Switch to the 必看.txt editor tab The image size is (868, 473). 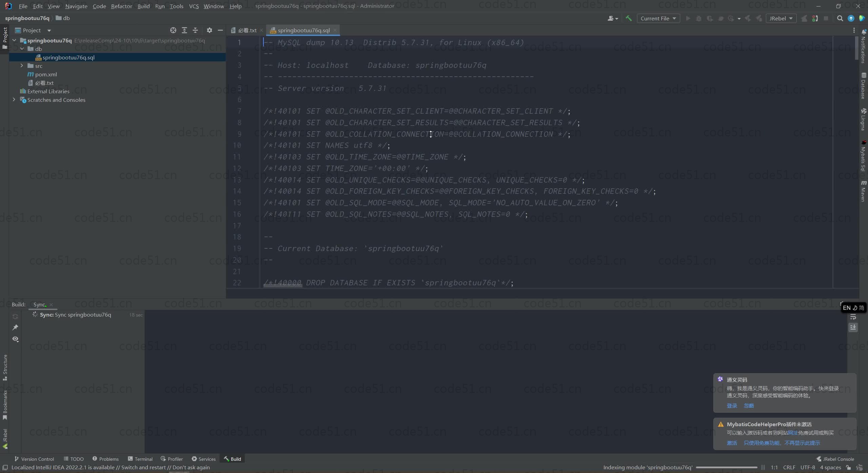coord(247,30)
